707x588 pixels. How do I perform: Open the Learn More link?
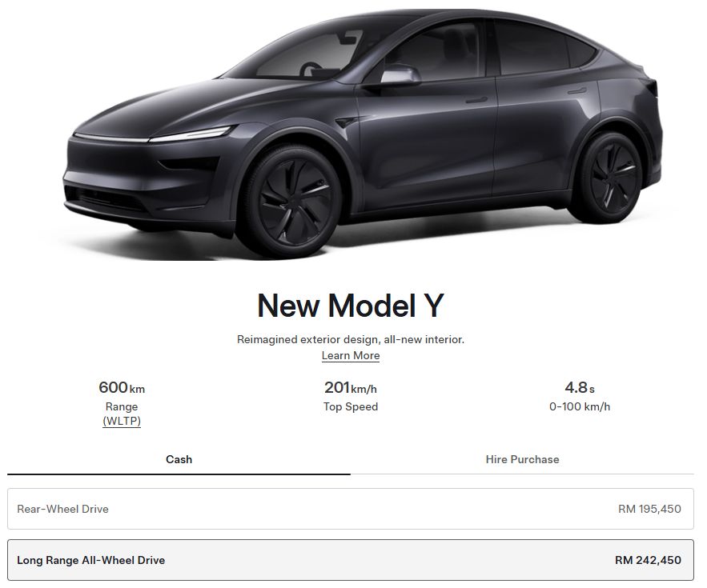coord(351,355)
